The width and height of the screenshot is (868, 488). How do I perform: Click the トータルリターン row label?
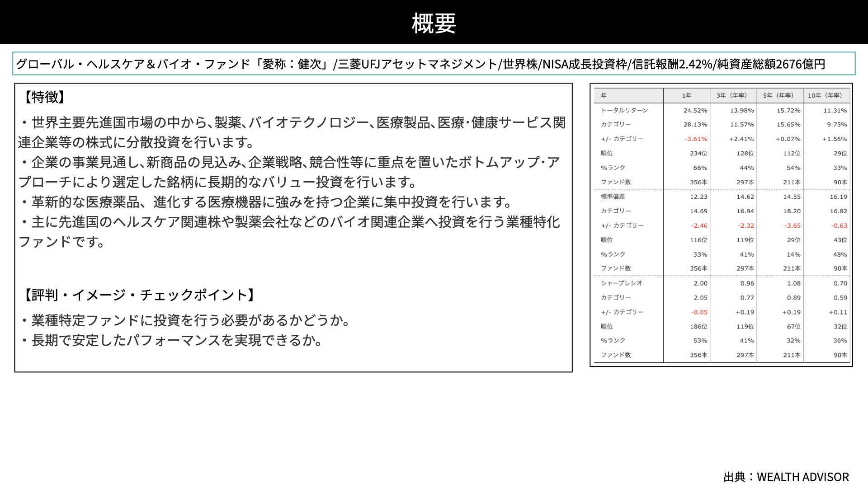pos(624,110)
